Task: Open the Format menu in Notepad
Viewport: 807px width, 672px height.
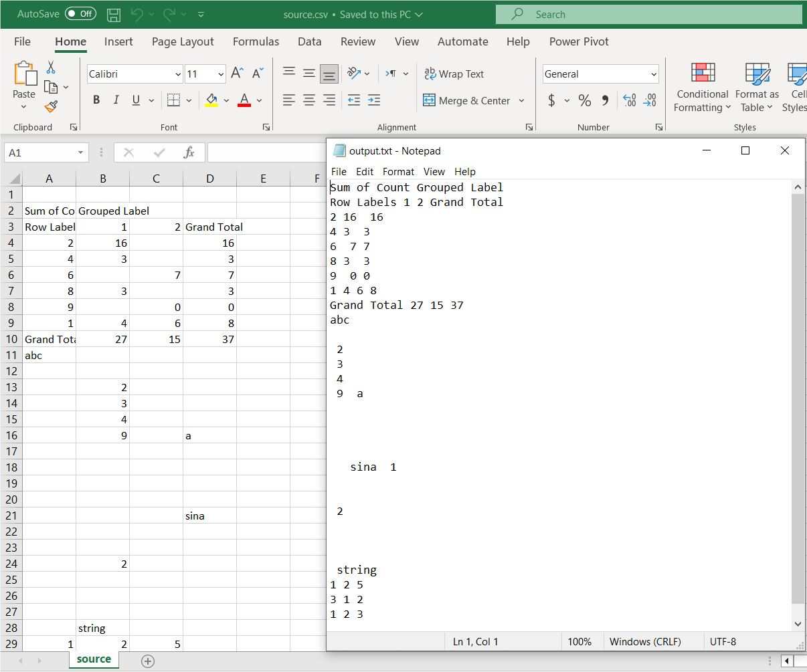Action: pyautogui.click(x=398, y=172)
